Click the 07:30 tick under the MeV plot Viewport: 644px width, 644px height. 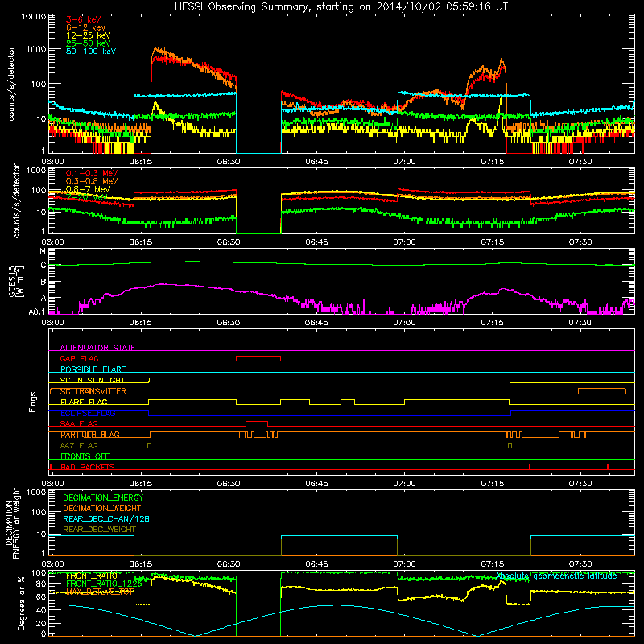tap(580, 242)
